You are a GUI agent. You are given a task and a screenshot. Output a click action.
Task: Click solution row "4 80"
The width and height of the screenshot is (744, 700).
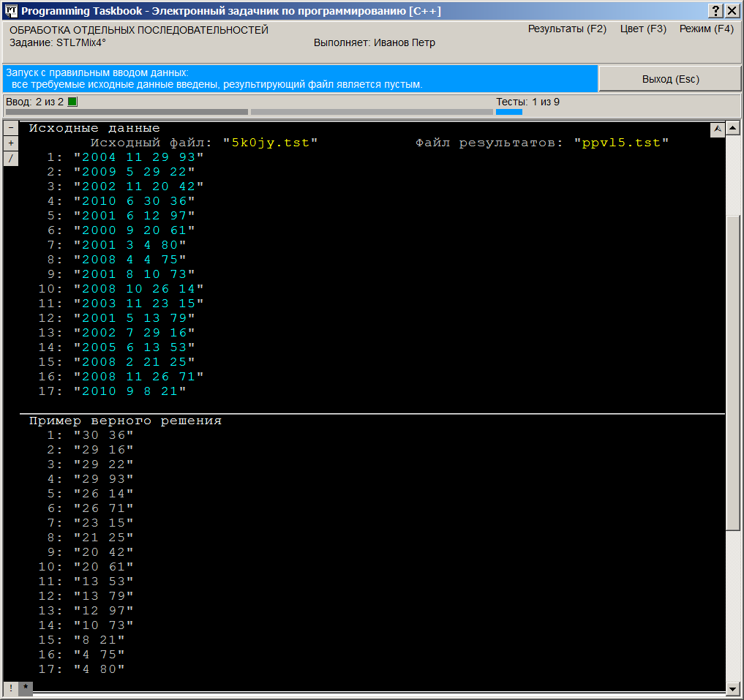click(x=99, y=669)
